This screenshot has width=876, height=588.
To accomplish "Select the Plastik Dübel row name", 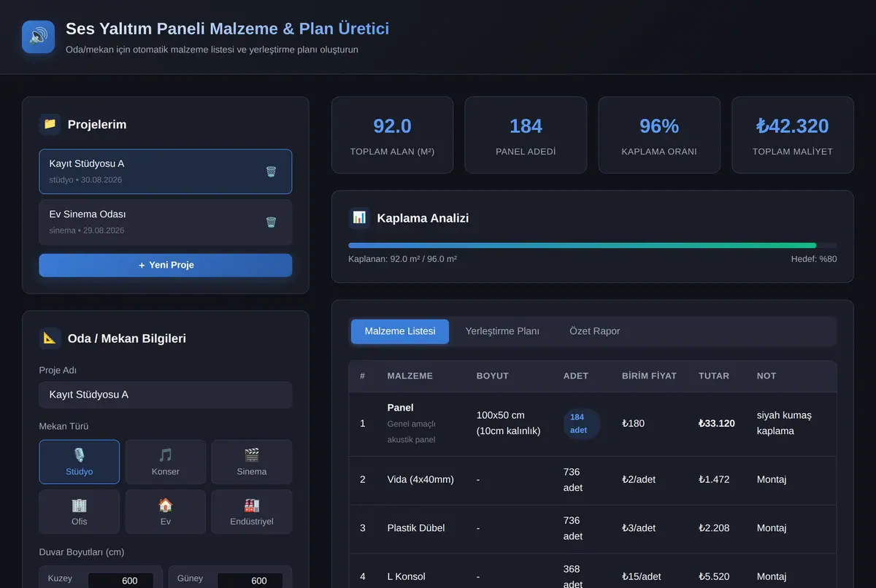I will click(416, 527).
